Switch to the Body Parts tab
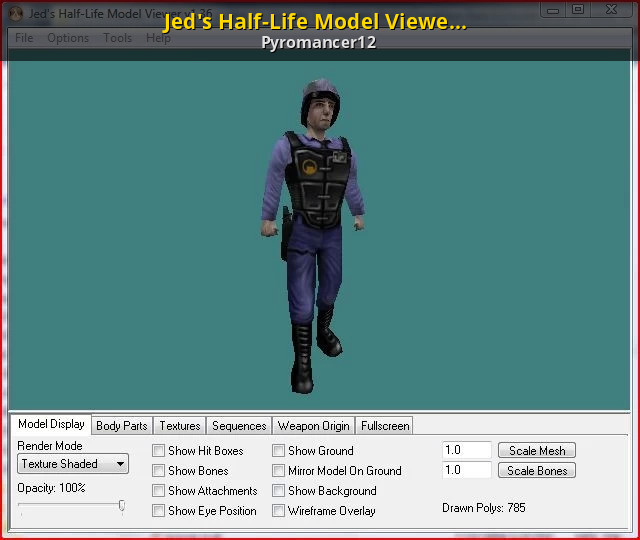This screenshot has height=540, width=640. (121, 426)
